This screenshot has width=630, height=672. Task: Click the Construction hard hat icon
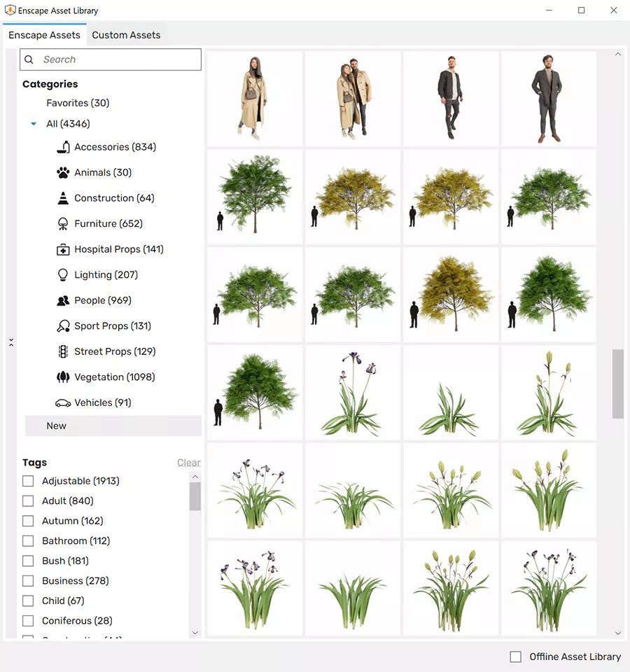point(62,197)
